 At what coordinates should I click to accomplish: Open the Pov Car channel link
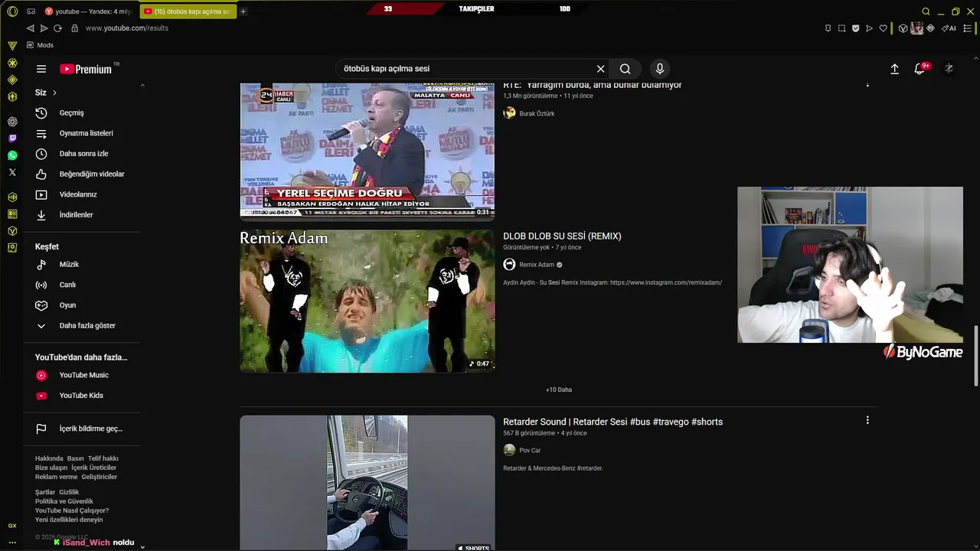point(530,450)
